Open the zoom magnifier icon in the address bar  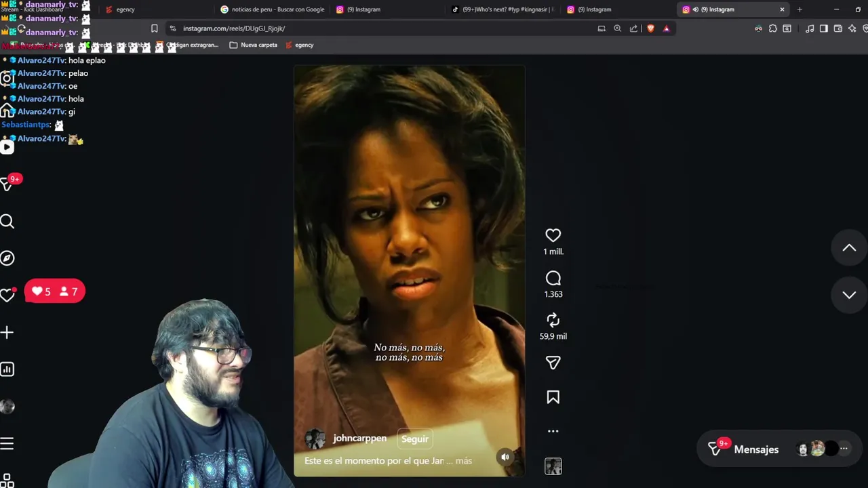point(617,28)
